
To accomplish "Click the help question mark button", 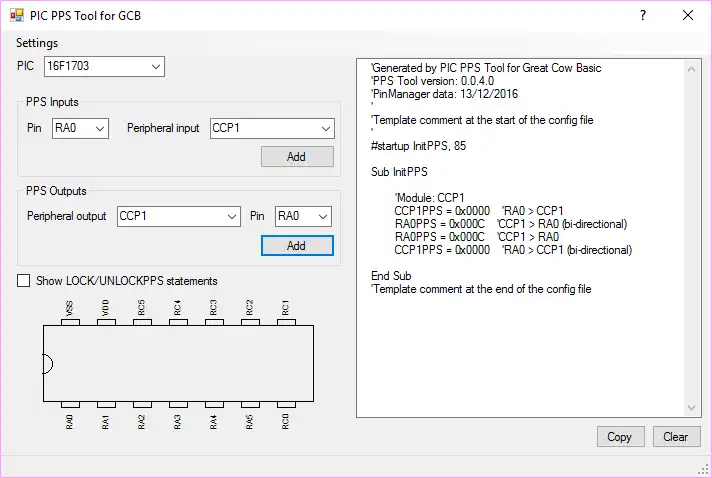I will [643, 15].
